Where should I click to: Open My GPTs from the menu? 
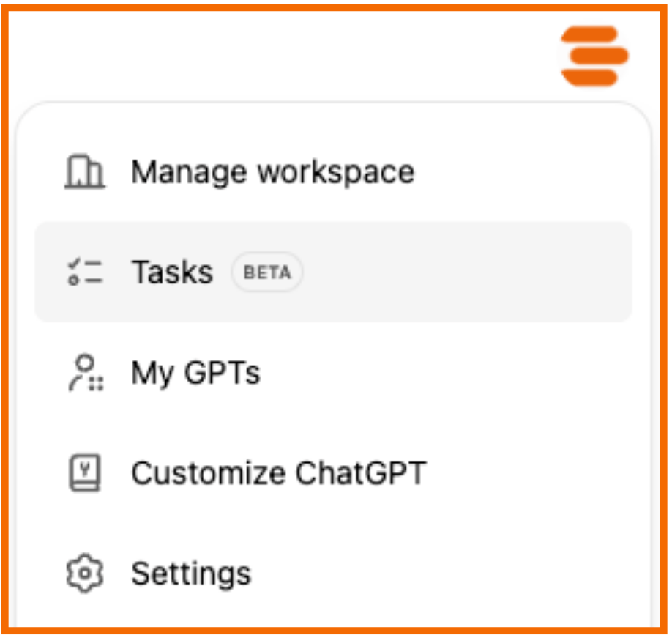pos(195,373)
